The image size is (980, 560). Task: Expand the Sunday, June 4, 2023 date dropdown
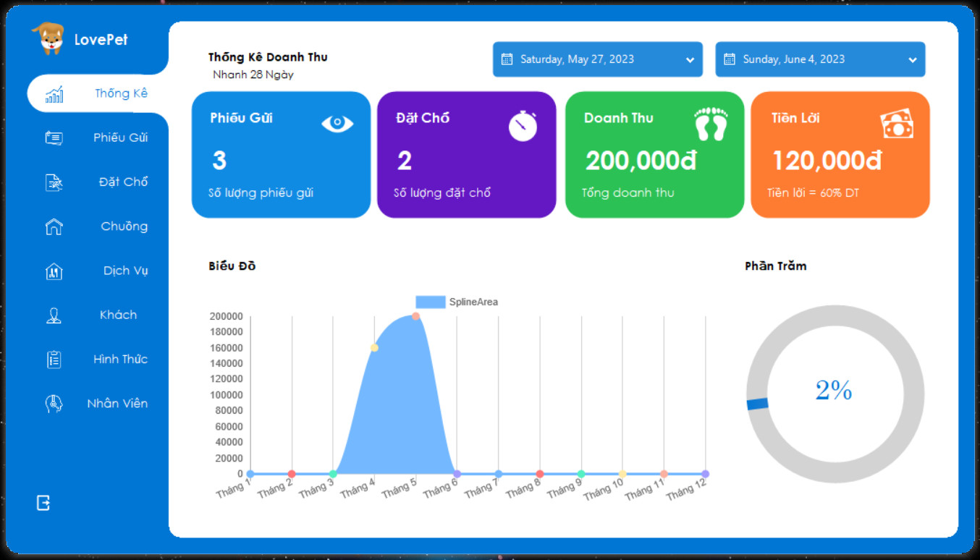click(912, 60)
